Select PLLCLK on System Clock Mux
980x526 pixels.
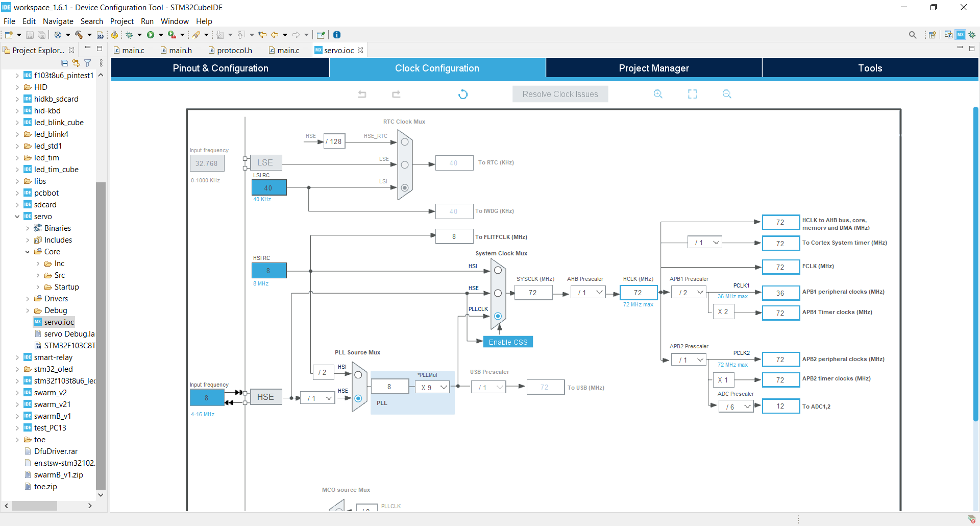(498, 316)
